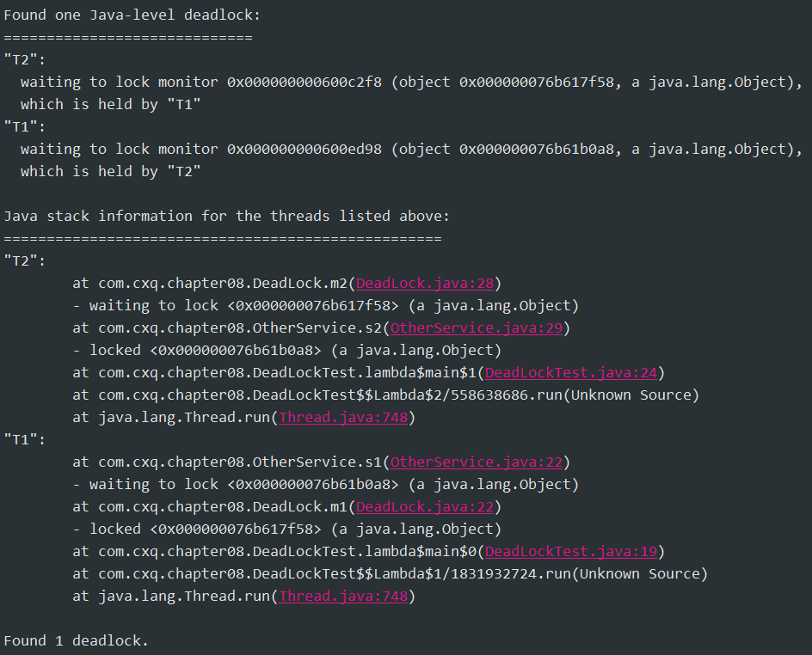
Task: Click the monitor address 0x000000000600c2f8
Action: pos(304,83)
